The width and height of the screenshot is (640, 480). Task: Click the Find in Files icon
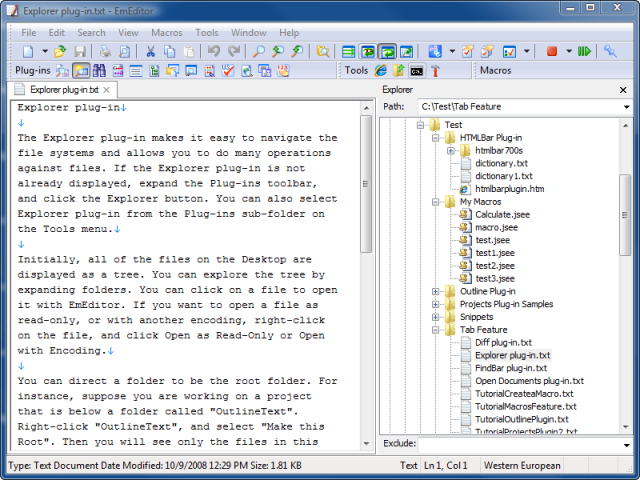point(323,51)
